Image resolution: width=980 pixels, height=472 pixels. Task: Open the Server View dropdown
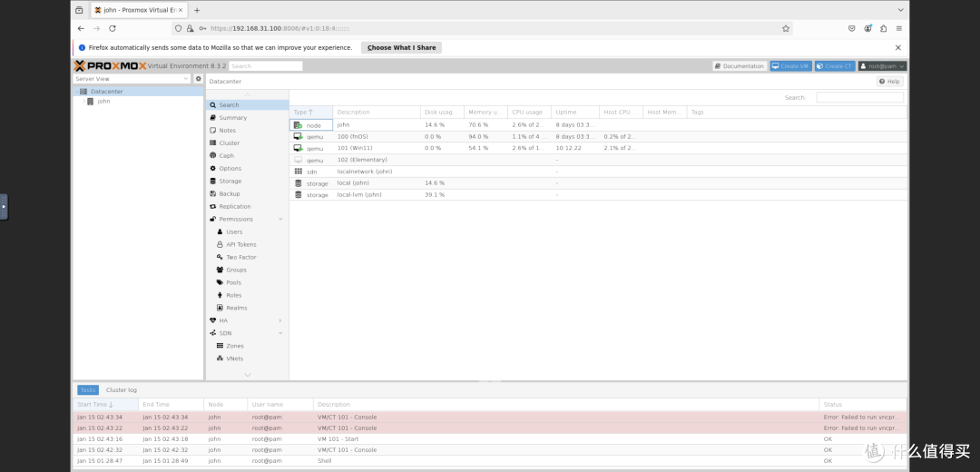click(x=132, y=79)
